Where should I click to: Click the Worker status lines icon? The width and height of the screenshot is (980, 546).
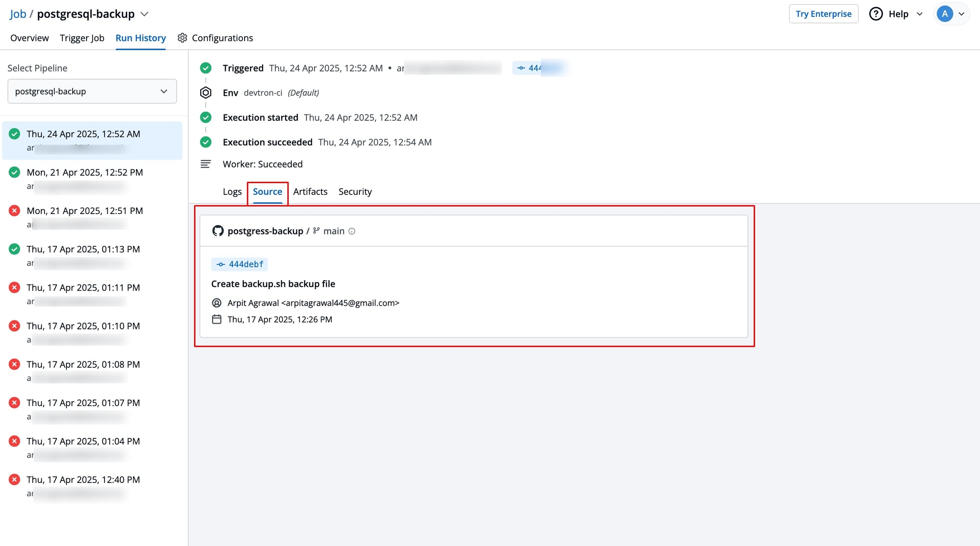[x=205, y=164]
